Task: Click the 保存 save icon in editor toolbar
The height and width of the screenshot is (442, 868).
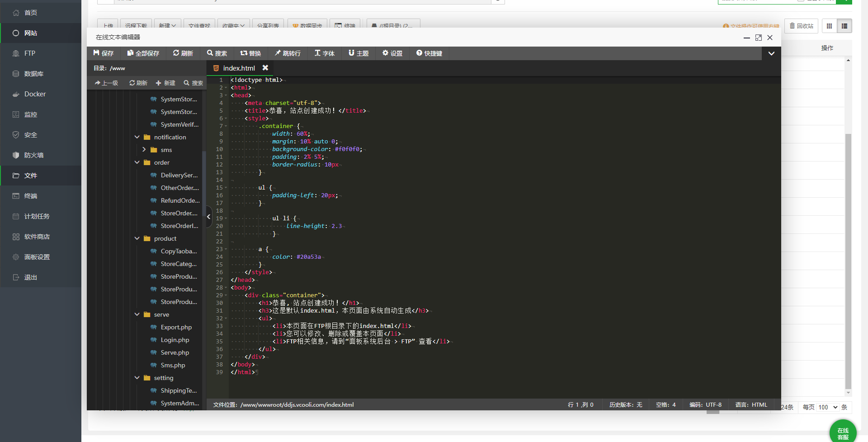Action: [96, 53]
